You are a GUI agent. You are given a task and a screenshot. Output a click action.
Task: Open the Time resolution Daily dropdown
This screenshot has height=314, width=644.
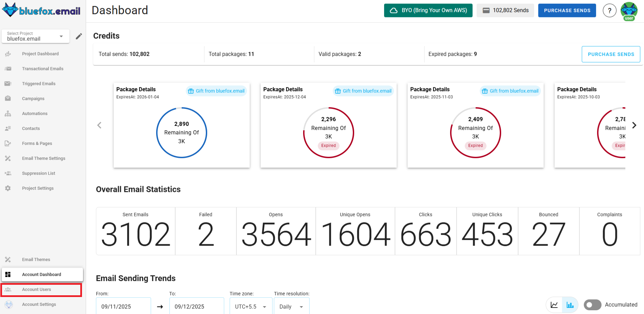coord(291,306)
